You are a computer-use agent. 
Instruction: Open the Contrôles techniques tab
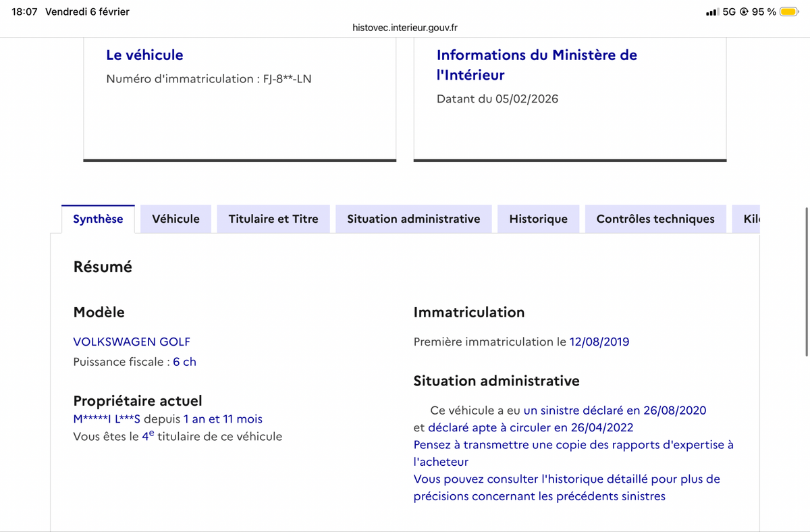click(x=655, y=219)
